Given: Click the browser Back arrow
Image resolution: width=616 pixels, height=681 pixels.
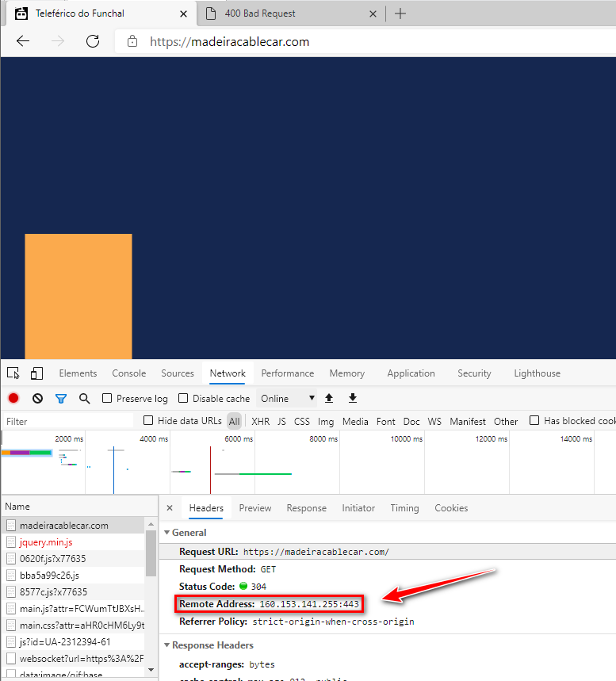Looking at the screenshot, I should click(22, 41).
